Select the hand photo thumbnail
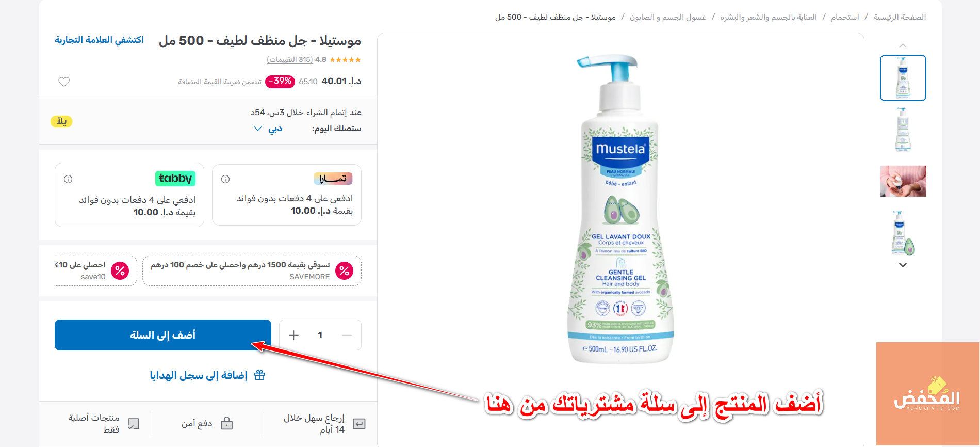980x447 pixels. pos(903,181)
